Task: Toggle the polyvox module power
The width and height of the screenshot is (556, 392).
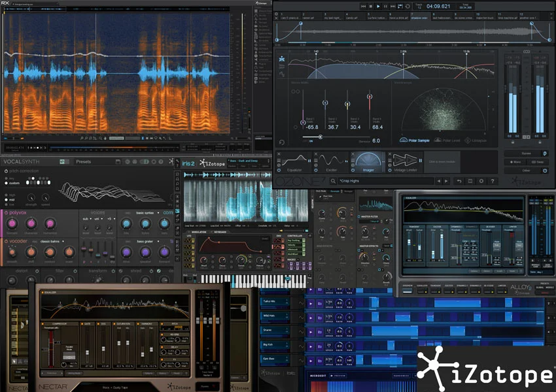Action: [6, 212]
